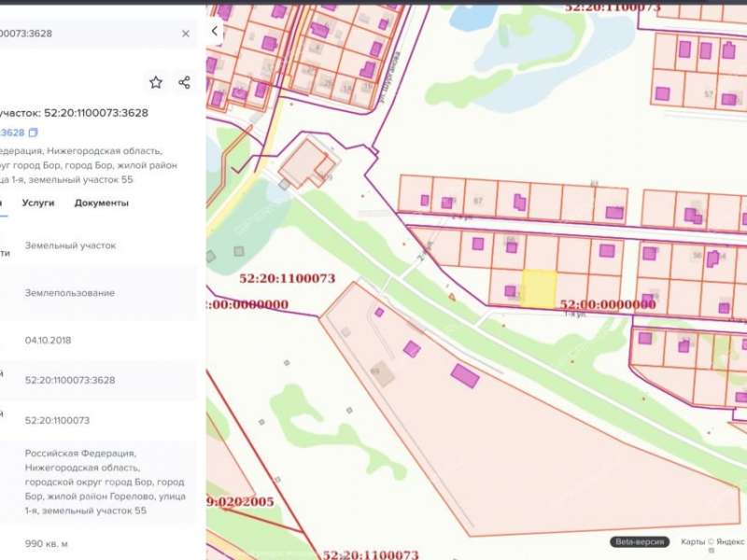747x560 pixels.
Task: Copy the cadastral number with copy icon
Action: coord(34,133)
